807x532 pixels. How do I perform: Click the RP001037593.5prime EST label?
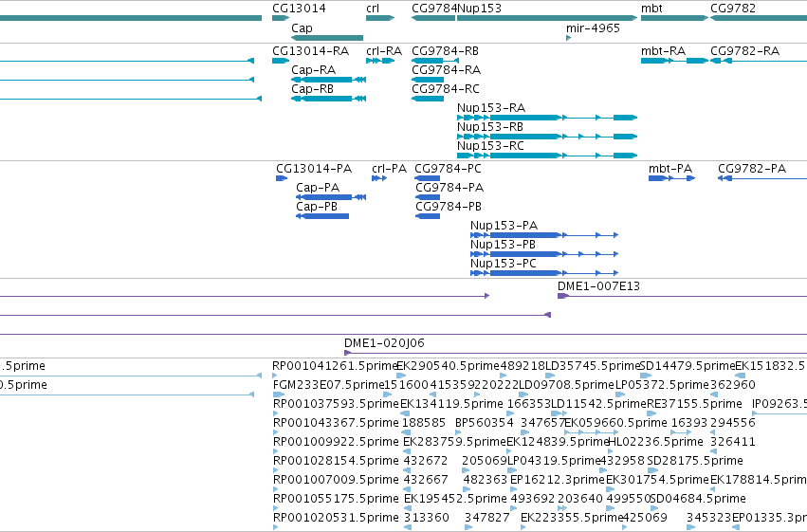point(336,404)
